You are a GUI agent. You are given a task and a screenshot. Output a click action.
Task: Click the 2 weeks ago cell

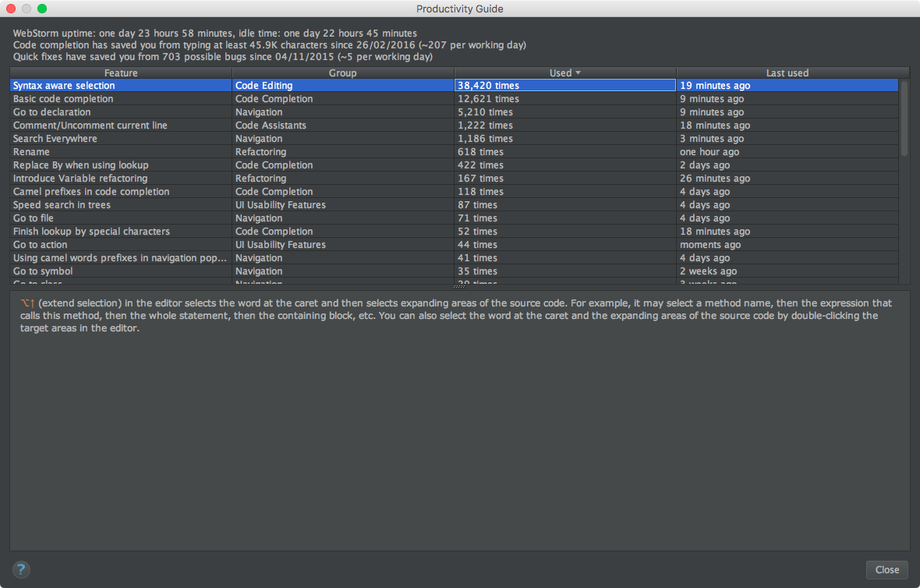(787, 271)
